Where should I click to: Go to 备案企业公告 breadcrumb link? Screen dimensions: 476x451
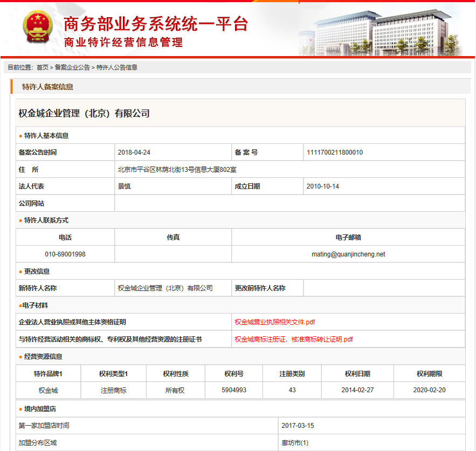72,67
